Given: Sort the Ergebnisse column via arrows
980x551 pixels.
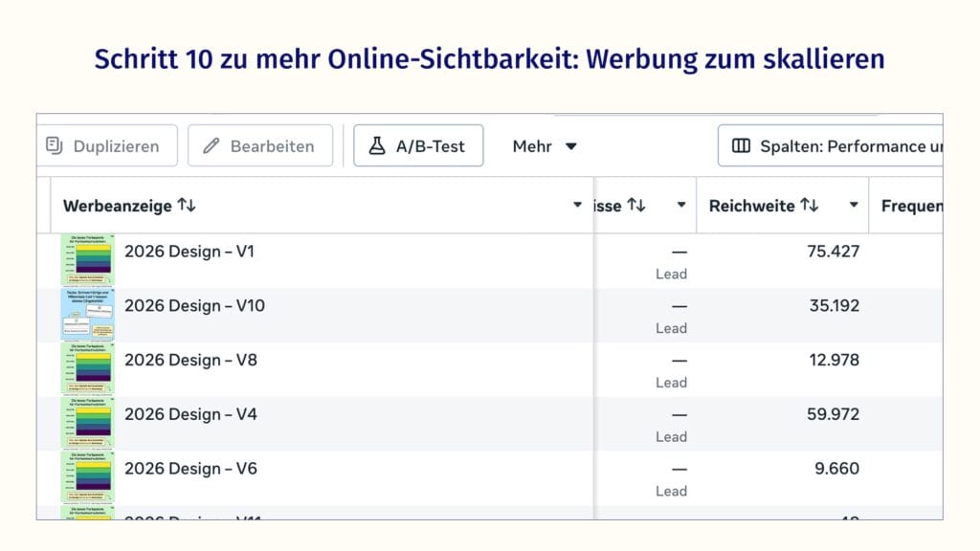Looking at the screenshot, I should (x=636, y=205).
